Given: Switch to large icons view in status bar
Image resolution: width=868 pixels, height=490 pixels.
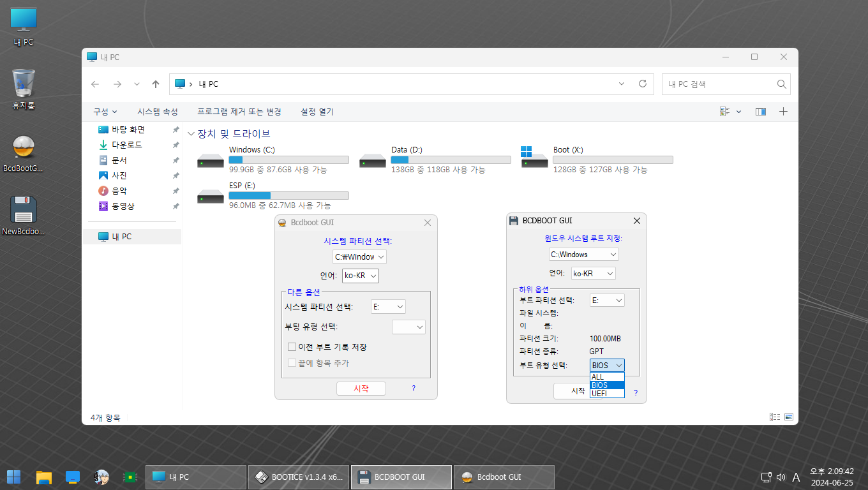Looking at the screenshot, I should click(x=789, y=417).
